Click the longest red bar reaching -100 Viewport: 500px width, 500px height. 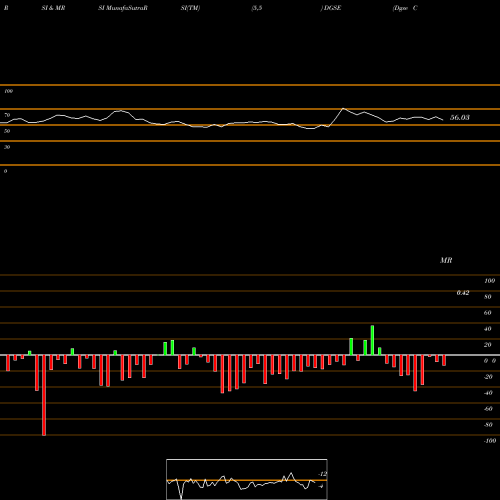click(x=44, y=395)
